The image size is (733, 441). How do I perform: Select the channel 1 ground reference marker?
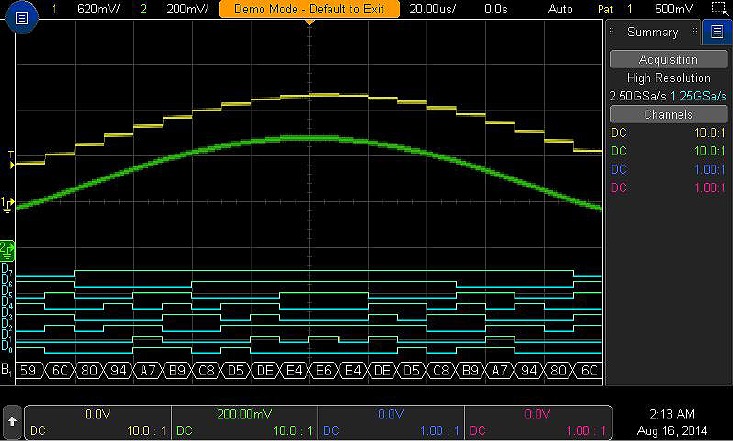(7, 204)
